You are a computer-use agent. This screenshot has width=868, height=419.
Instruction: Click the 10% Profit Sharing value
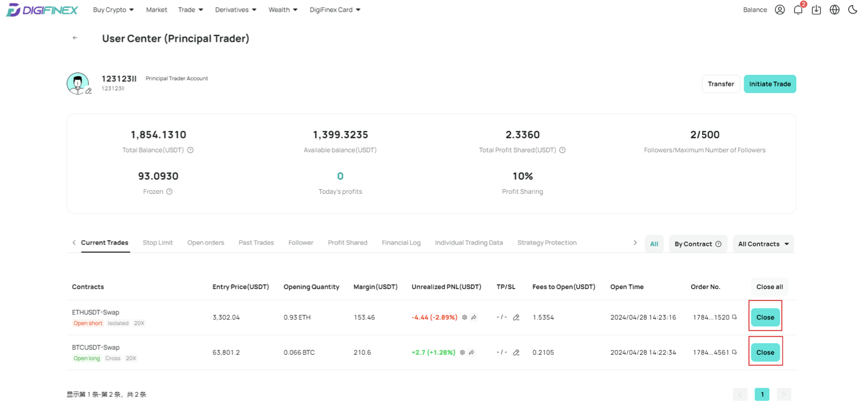522,176
